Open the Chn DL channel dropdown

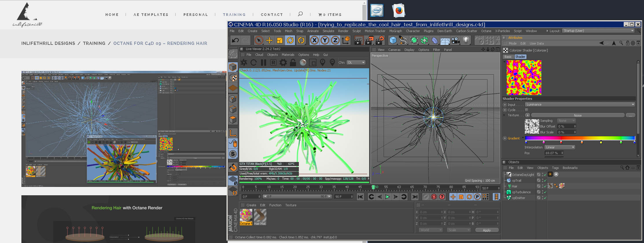[x=356, y=62]
